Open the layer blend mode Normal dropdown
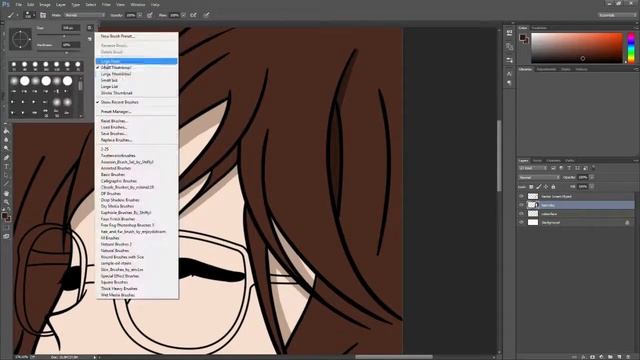The height and width of the screenshot is (360, 640). click(x=538, y=177)
